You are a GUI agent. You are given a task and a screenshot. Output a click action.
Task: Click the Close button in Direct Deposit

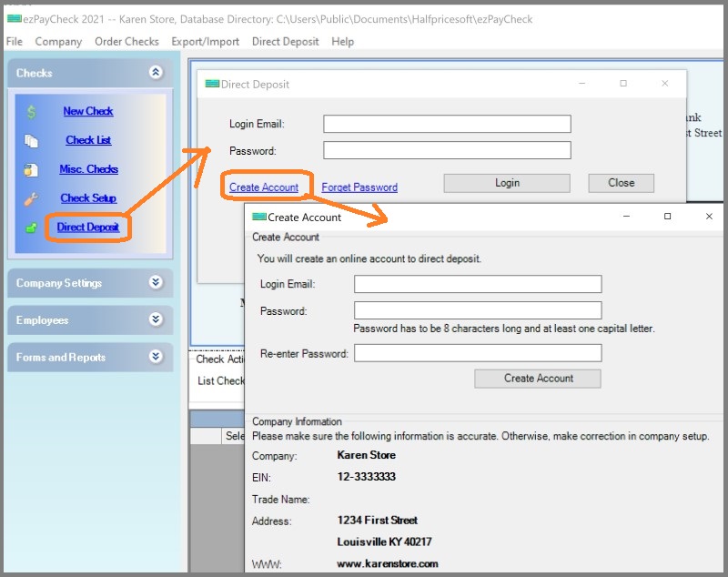621,183
